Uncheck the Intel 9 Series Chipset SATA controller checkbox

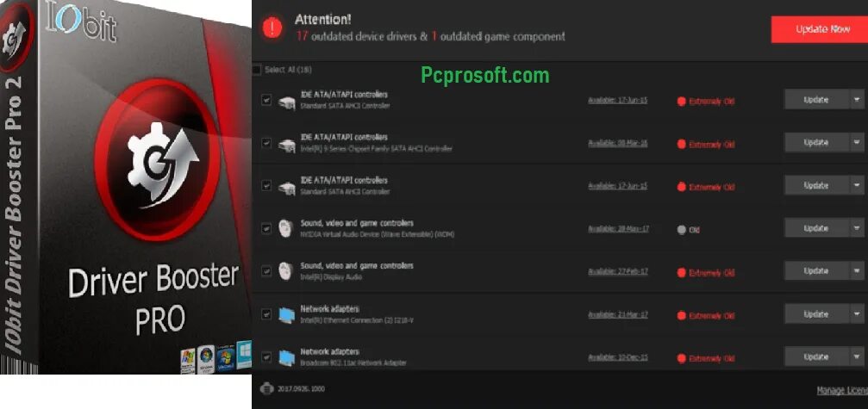click(266, 143)
